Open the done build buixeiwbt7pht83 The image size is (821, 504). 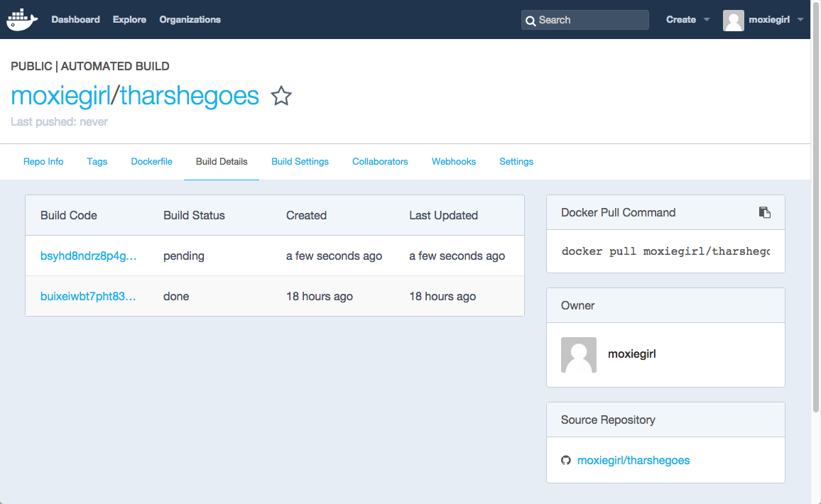point(88,296)
